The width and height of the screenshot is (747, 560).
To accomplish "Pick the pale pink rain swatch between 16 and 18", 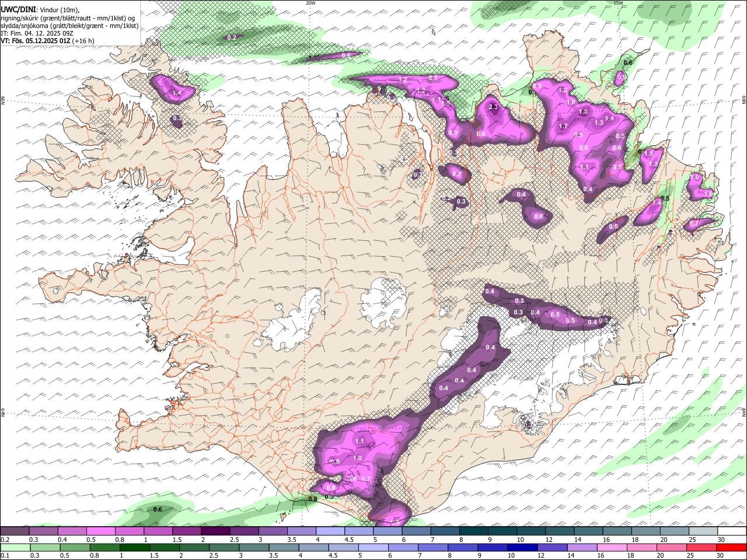I will pyautogui.click(x=613, y=547).
